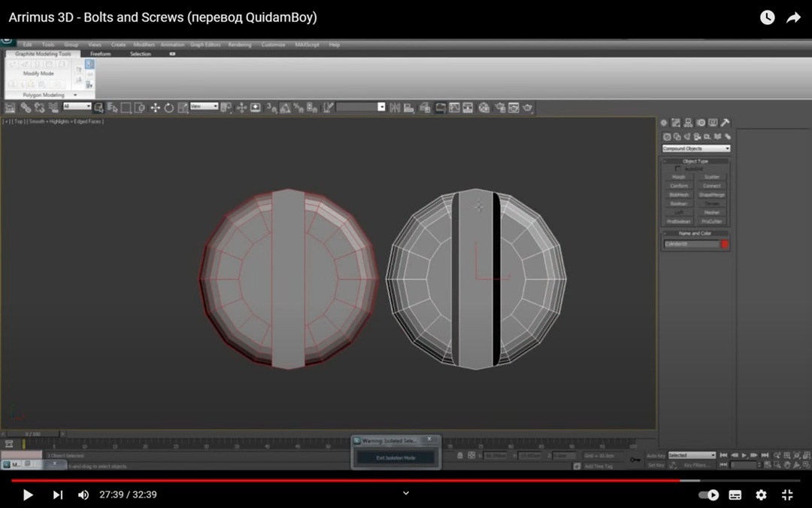The height and width of the screenshot is (508, 812).
Task: Click the Select Object tool
Action: (98, 108)
